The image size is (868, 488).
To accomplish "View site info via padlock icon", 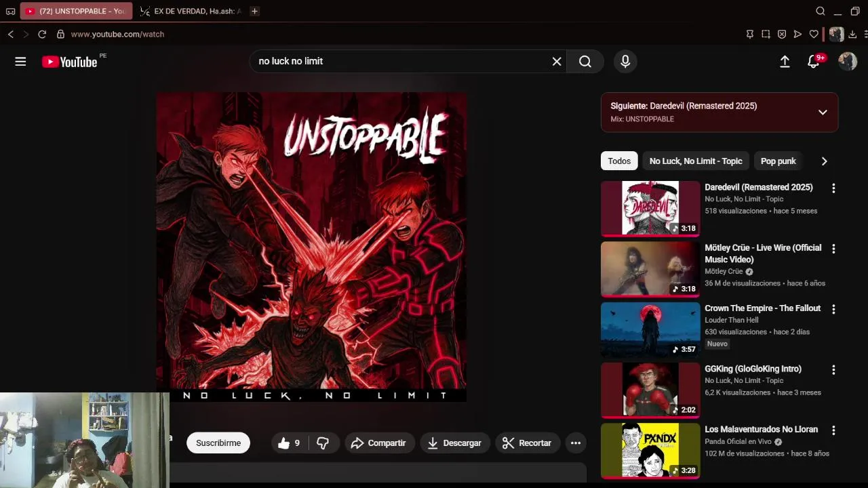I will point(60,34).
